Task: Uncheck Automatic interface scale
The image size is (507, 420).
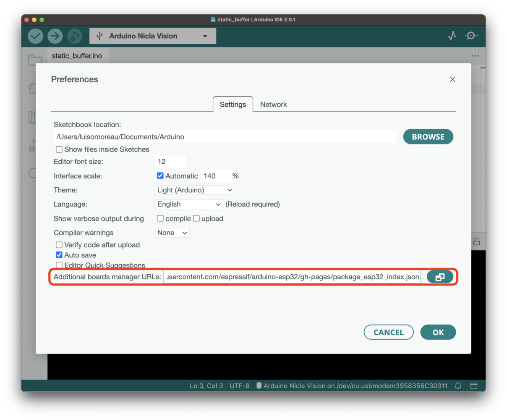Action: click(x=160, y=176)
